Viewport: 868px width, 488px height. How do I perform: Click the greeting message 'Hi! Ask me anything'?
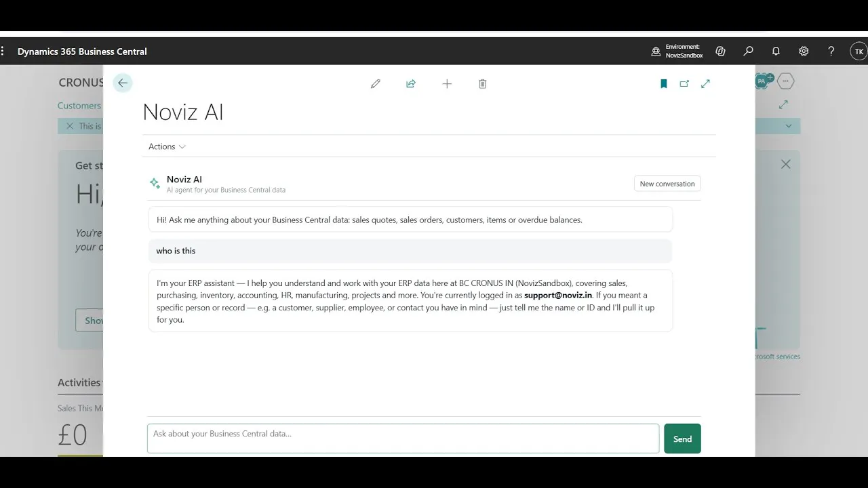(410, 220)
